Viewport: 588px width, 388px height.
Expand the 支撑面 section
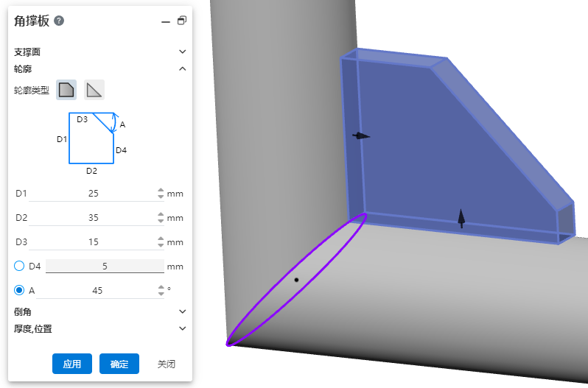point(182,52)
